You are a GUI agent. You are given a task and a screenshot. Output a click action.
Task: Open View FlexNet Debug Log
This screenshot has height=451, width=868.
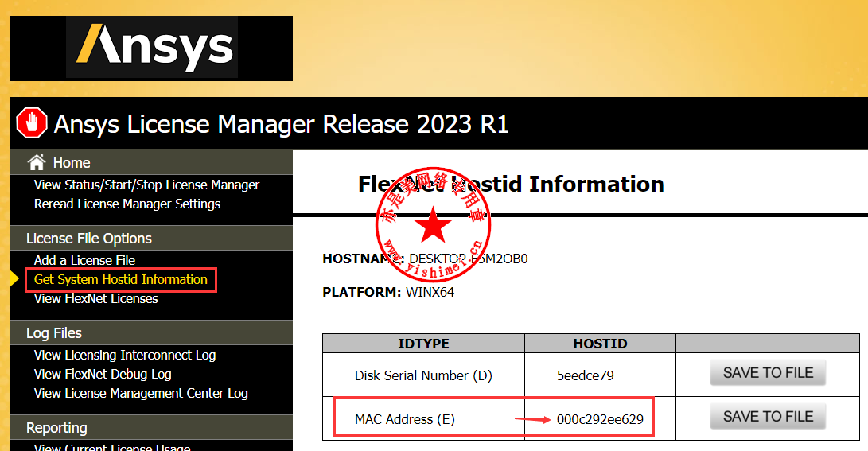(103, 374)
